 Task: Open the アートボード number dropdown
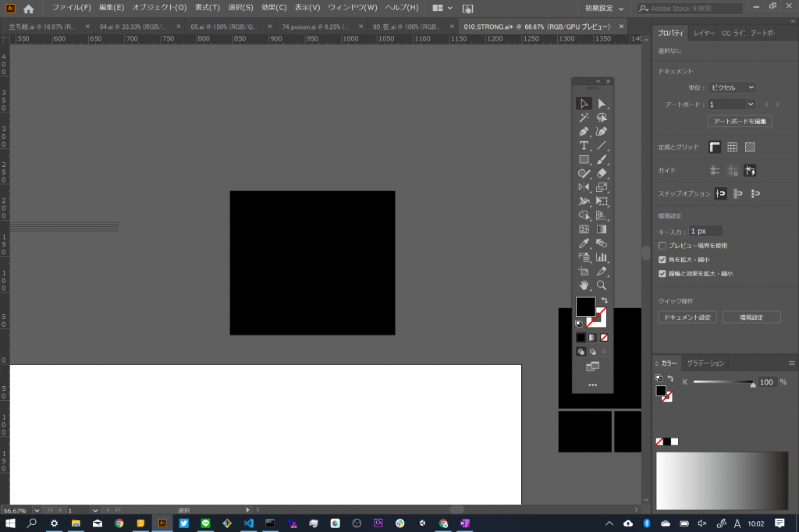coord(732,105)
